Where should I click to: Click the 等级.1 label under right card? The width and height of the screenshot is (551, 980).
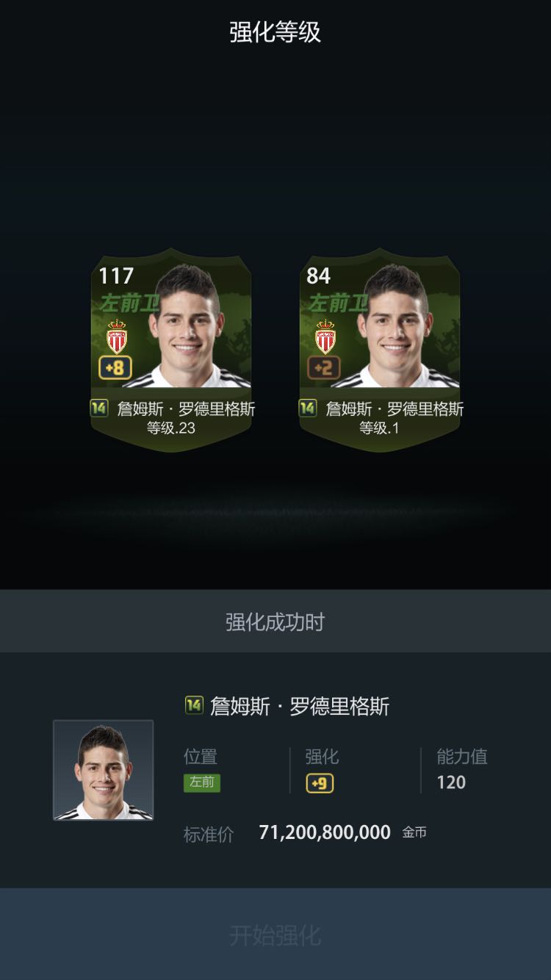pos(380,428)
